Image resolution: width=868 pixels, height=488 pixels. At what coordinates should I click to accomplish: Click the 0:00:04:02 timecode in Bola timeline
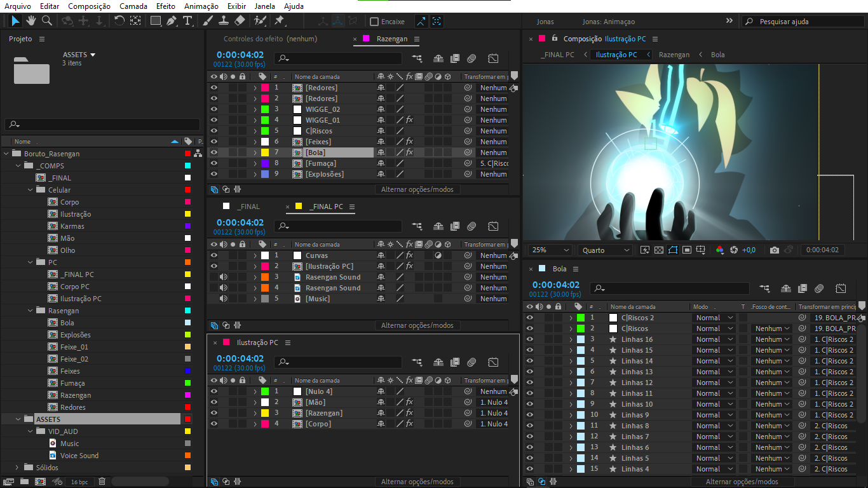click(x=556, y=285)
